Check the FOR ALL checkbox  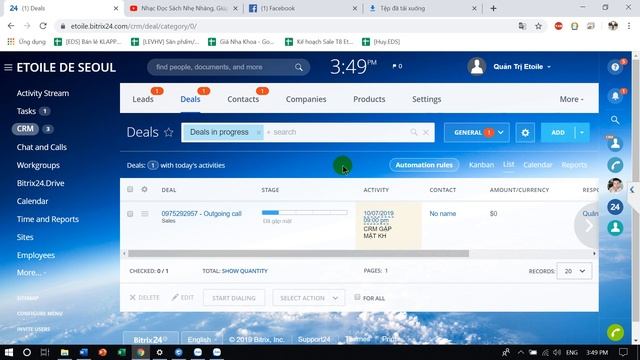(x=357, y=297)
